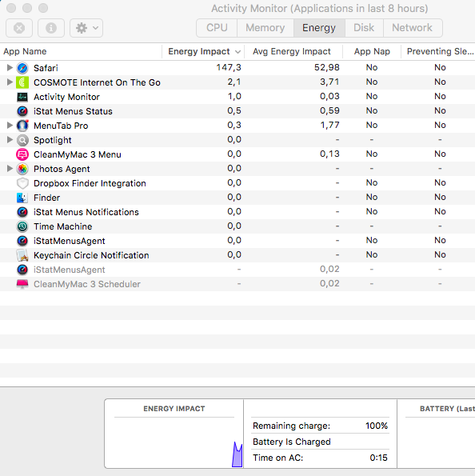Switch to the CPU tab
Screen dimensions: 475x476
pyautogui.click(x=217, y=28)
